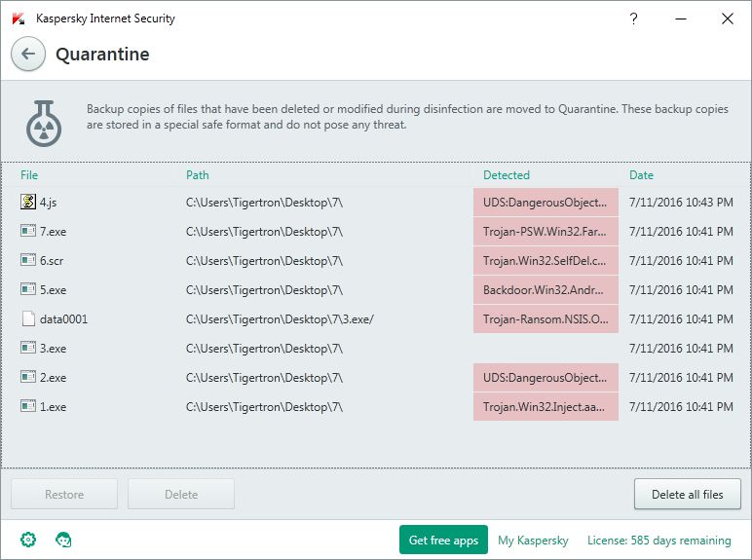The image size is (752, 560).
Task: Click the date cell of 1.exe
Action: tap(681, 407)
